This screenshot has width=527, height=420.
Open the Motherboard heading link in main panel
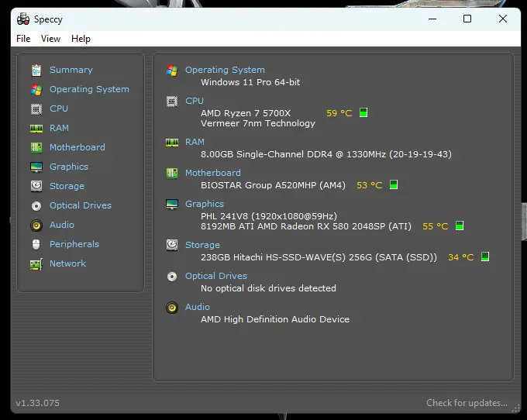(x=213, y=173)
